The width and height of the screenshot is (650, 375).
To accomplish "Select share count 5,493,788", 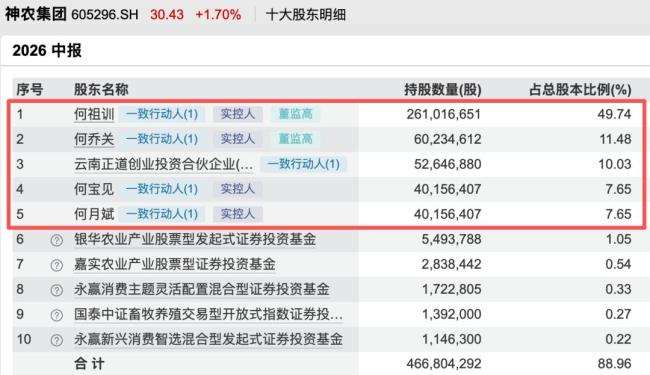I will tap(451, 239).
